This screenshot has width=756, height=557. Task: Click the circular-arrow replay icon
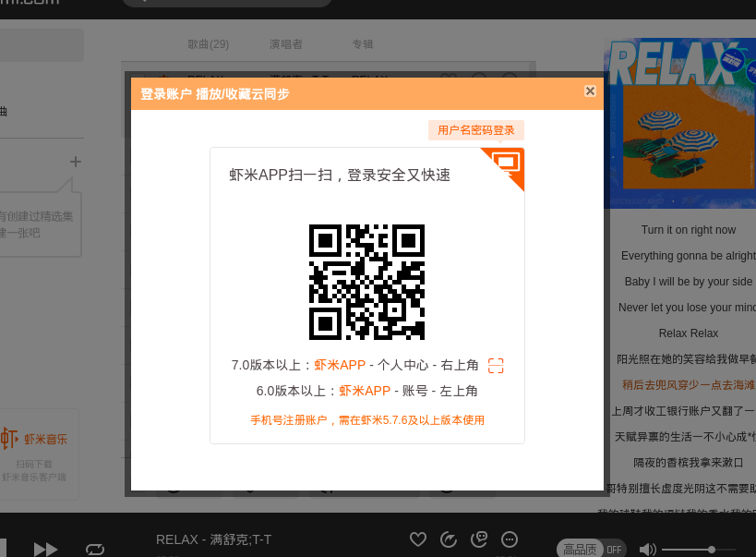point(449,539)
